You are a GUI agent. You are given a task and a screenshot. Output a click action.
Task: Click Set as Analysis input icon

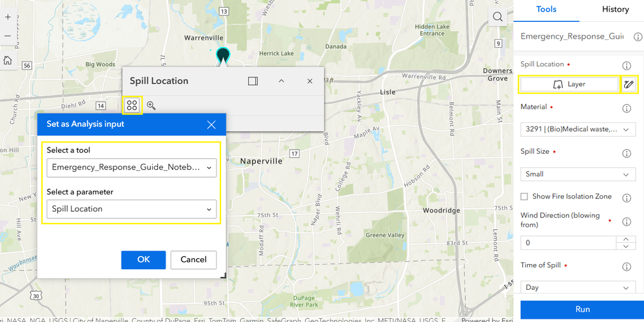[x=132, y=106]
